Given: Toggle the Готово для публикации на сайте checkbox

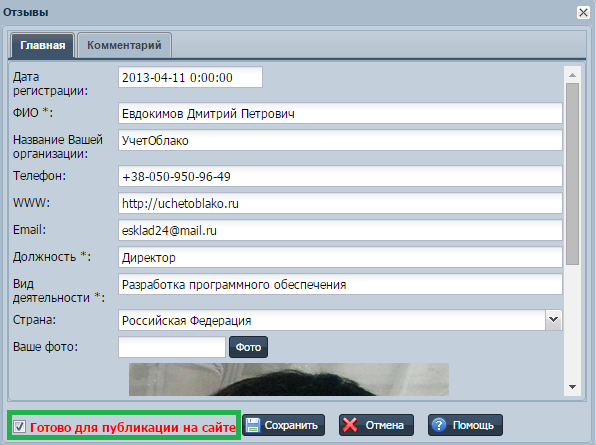Looking at the screenshot, I should click(19, 427).
